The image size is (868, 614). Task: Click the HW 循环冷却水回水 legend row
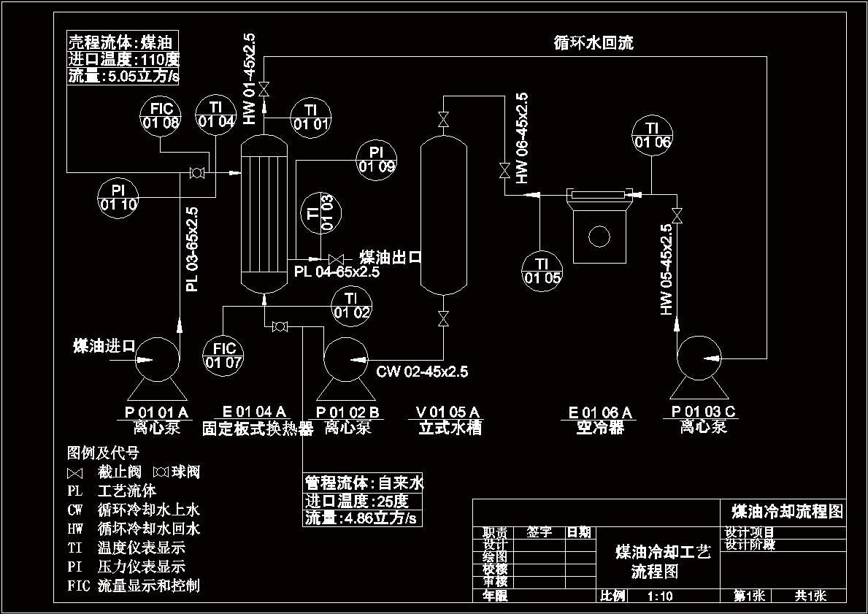coord(134,529)
